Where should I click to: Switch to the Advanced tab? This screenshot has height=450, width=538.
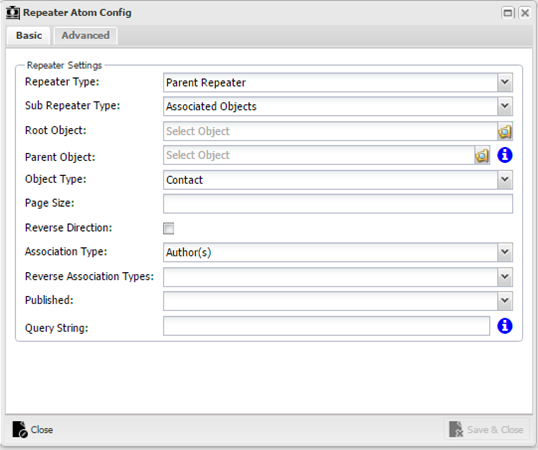click(x=85, y=36)
